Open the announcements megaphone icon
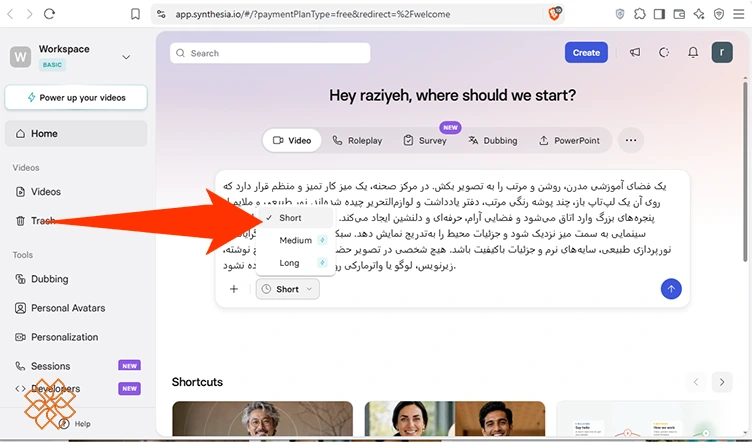The height and width of the screenshot is (443, 752). click(x=635, y=52)
